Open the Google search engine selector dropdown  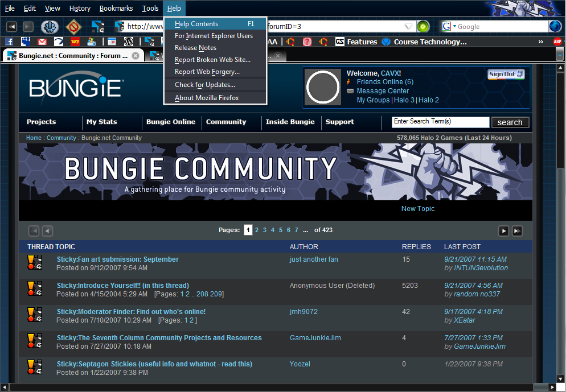pos(450,27)
